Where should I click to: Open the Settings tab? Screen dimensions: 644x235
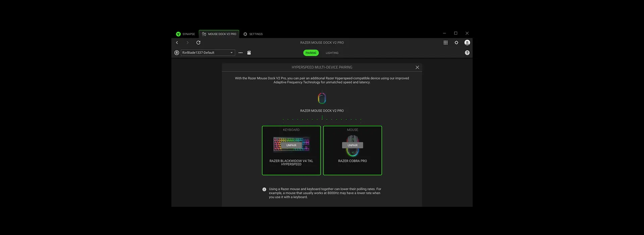point(253,34)
